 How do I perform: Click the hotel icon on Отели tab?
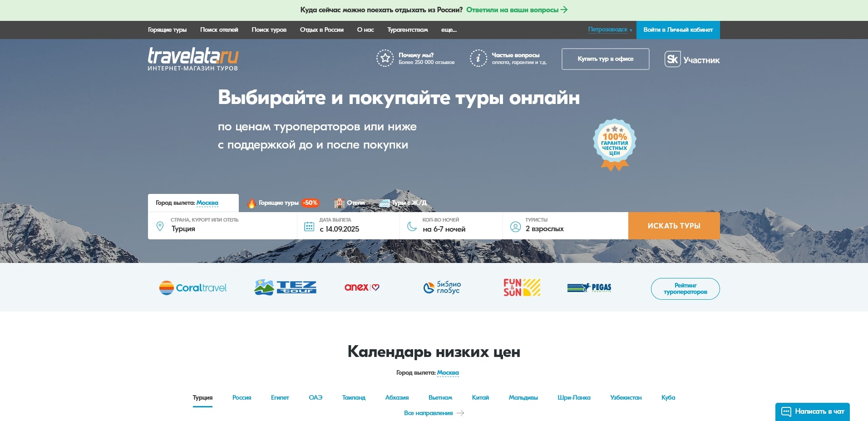coord(339,203)
